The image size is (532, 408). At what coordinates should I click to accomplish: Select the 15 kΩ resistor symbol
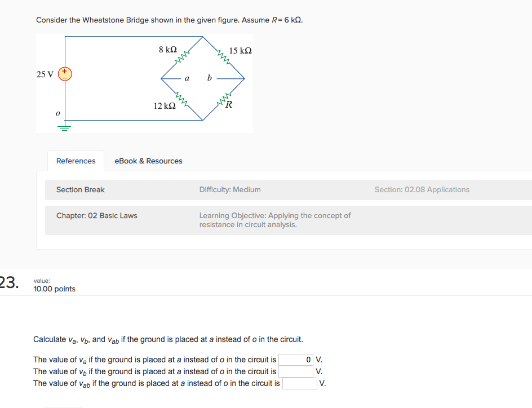[222, 55]
